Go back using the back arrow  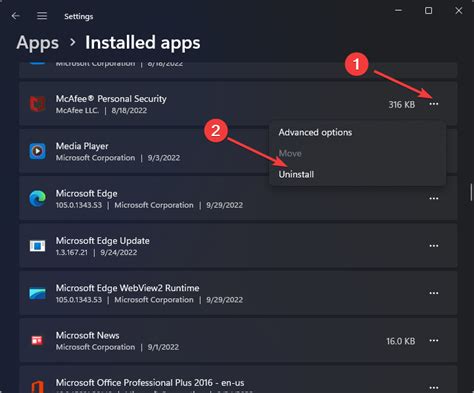coord(15,16)
